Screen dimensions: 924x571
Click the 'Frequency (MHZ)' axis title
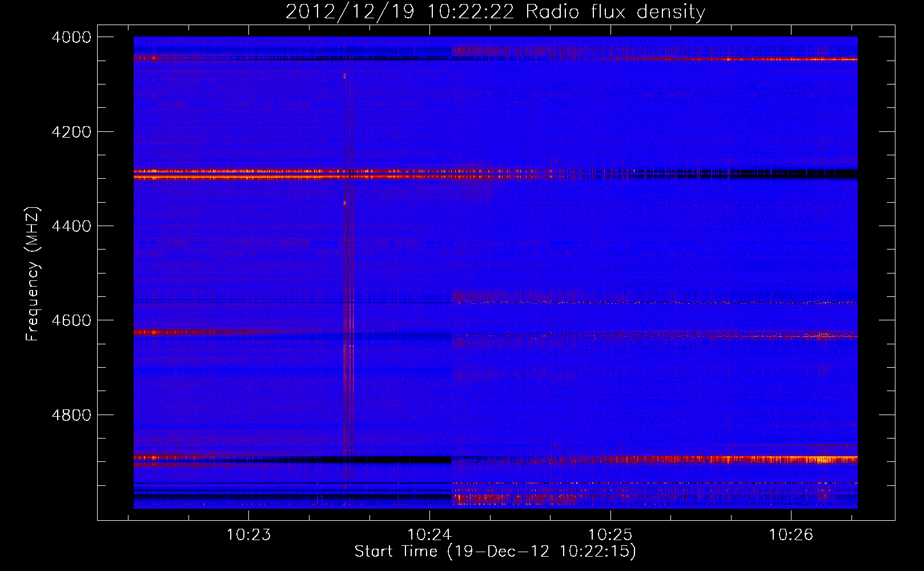pos(33,274)
